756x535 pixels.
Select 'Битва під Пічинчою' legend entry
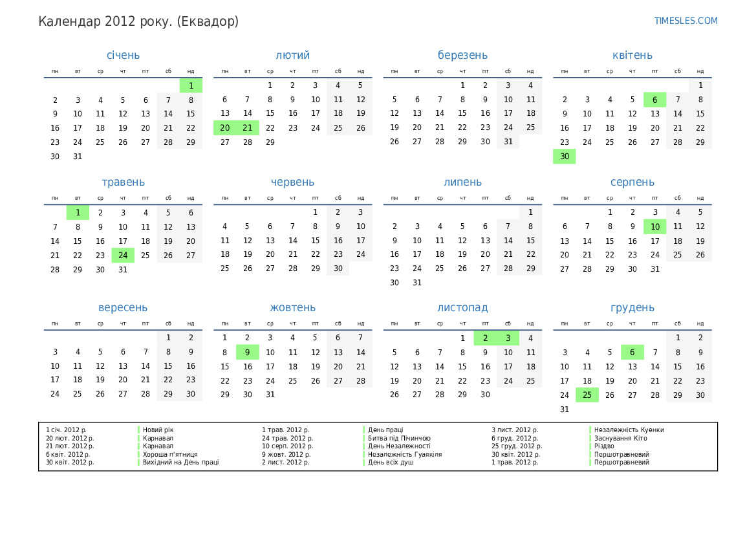[399, 438]
